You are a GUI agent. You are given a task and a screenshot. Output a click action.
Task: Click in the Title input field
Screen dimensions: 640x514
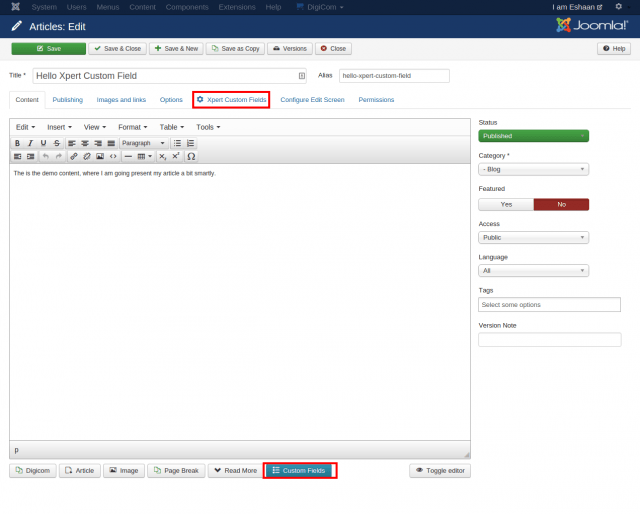169,76
